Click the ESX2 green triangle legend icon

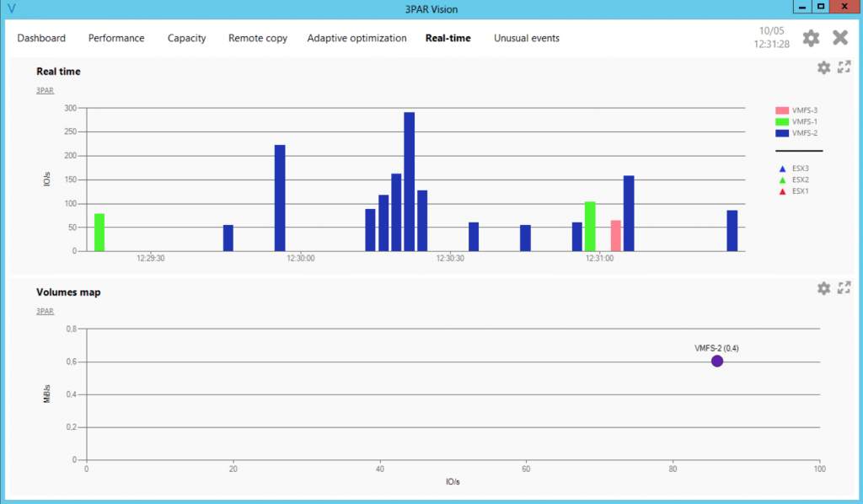pyautogui.click(x=782, y=180)
